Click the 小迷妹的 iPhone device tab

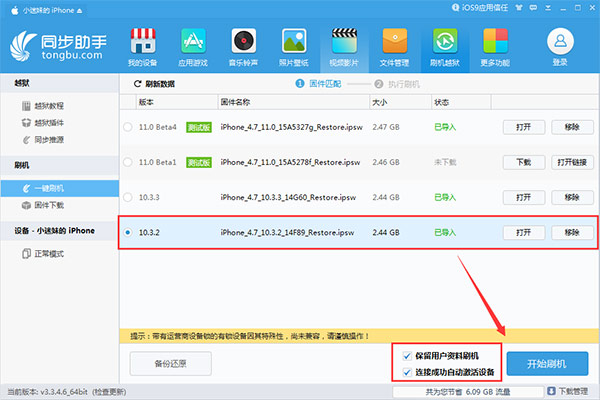[47, 10]
